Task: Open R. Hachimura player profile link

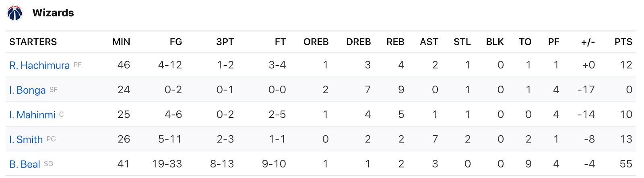Action: click(39, 65)
